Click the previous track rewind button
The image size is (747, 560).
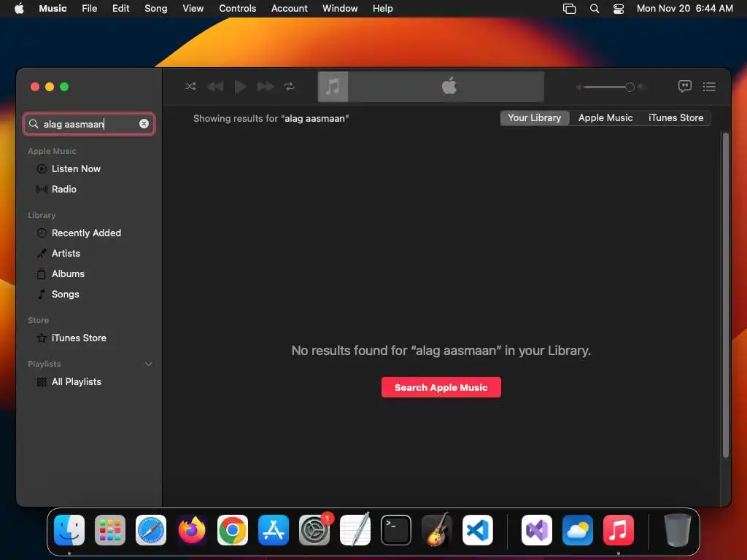pyautogui.click(x=215, y=86)
